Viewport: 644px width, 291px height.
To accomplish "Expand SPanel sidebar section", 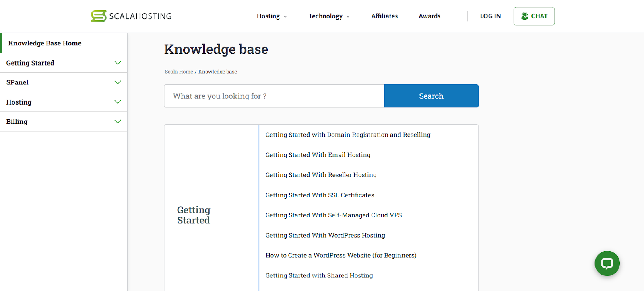I will [64, 82].
